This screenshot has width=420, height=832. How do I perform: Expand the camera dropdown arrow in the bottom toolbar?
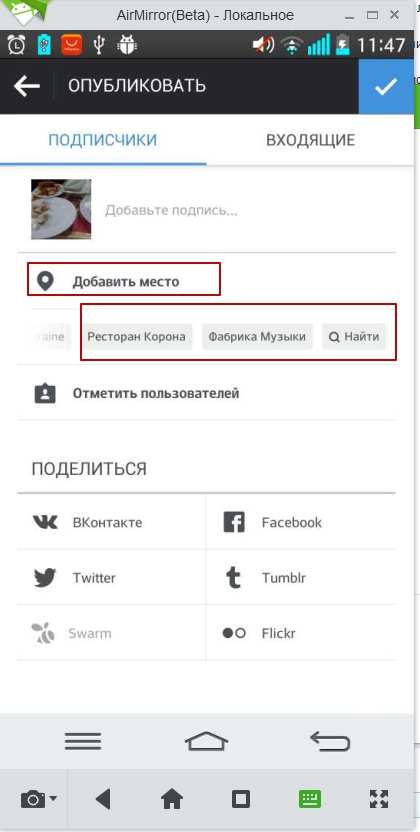click(54, 798)
